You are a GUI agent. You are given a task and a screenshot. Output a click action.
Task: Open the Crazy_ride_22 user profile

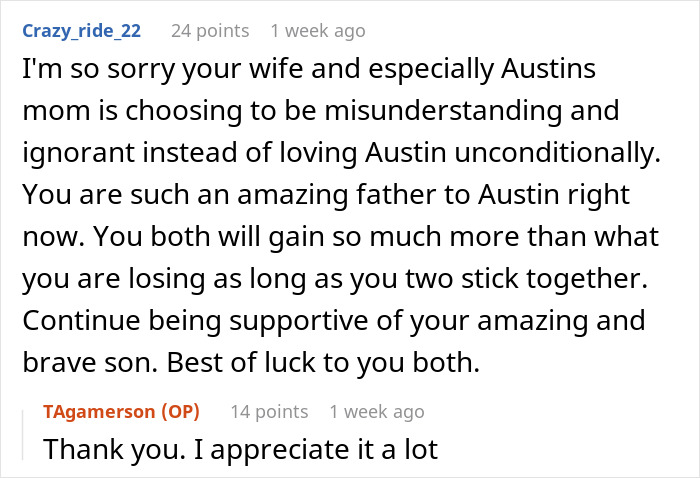click(x=82, y=31)
